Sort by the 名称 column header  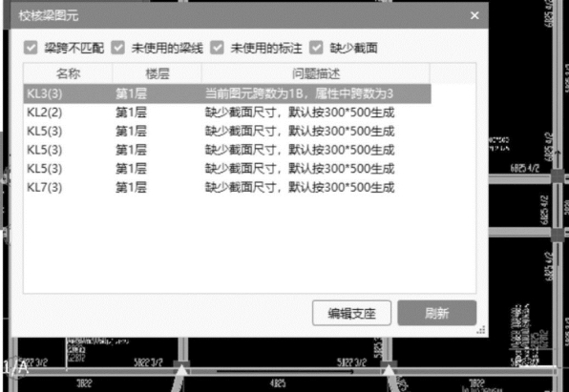(x=68, y=73)
